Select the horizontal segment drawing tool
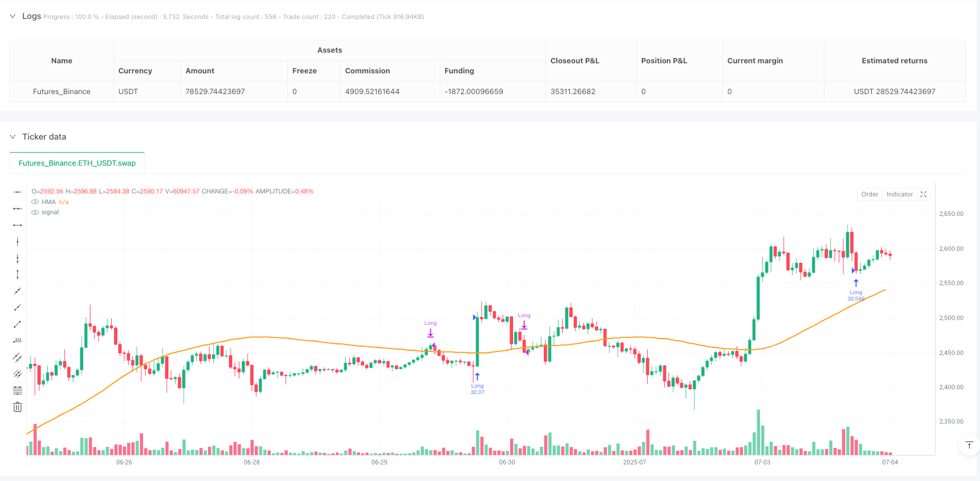This screenshot has height=481, width=980. click(x=18, y=225)
